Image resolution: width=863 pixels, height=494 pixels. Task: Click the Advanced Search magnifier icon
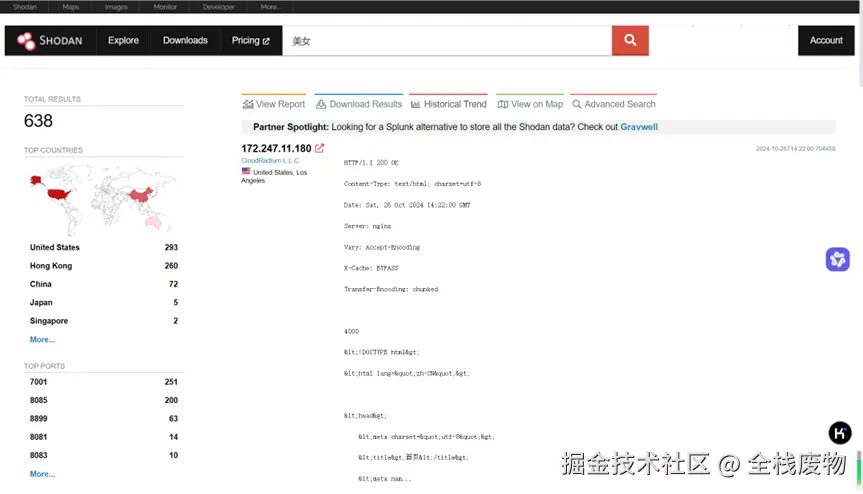point(576,104)
